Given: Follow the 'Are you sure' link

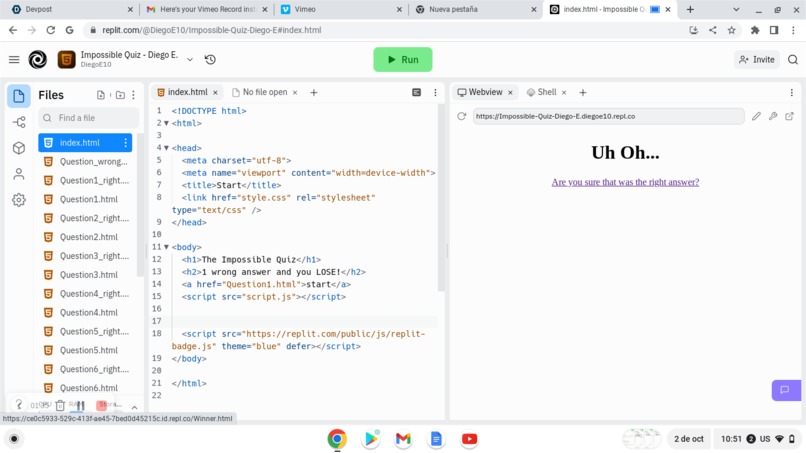Looking at the screenshot, I should tap(625, 182).
